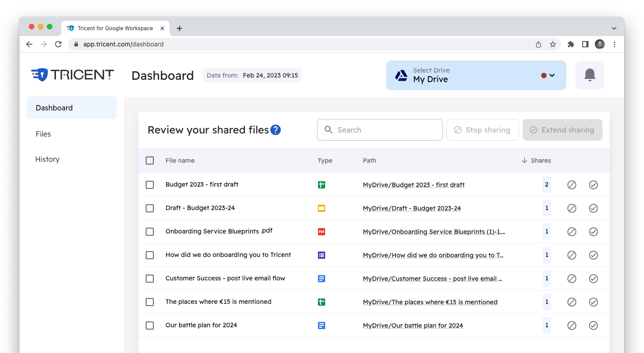The height and width of the screenshot is (353, 644).
Task: Check the box for How did we do onboarding
Action: pos(150,255)
